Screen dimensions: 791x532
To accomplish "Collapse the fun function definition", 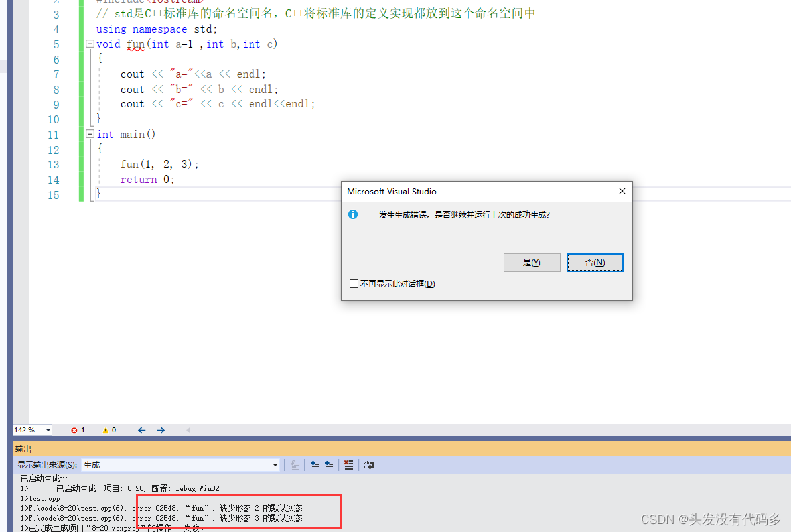I will coord(88,44).
